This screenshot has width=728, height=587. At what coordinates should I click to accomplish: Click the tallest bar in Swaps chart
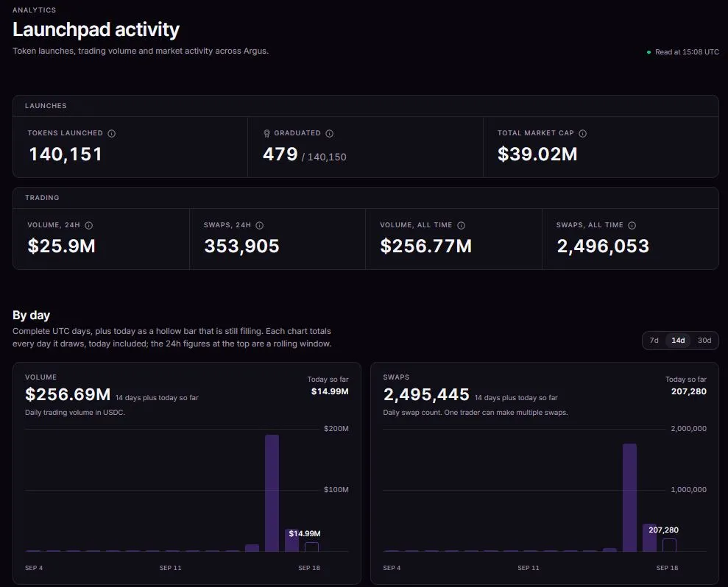coord(629,497)
